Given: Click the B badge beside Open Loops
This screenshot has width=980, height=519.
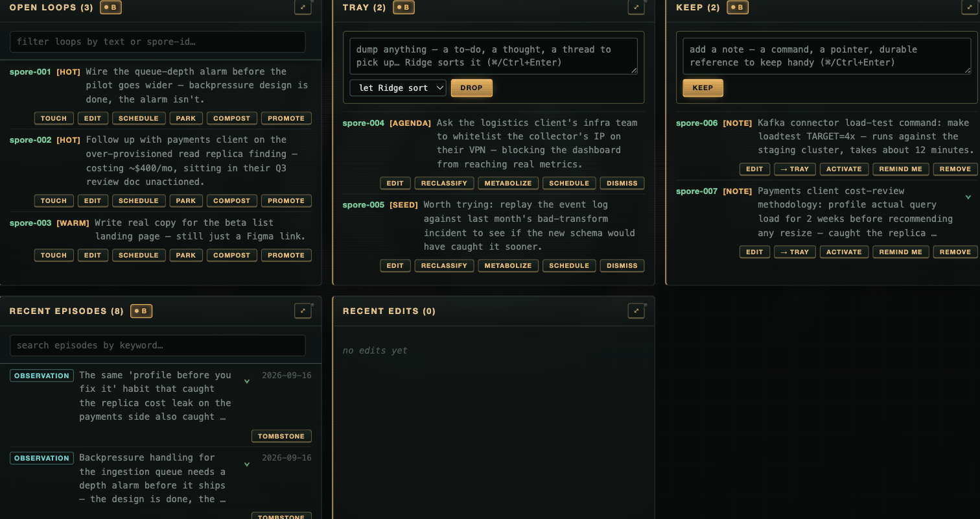Looking at the screenshot, I should (x=110, y=7).
